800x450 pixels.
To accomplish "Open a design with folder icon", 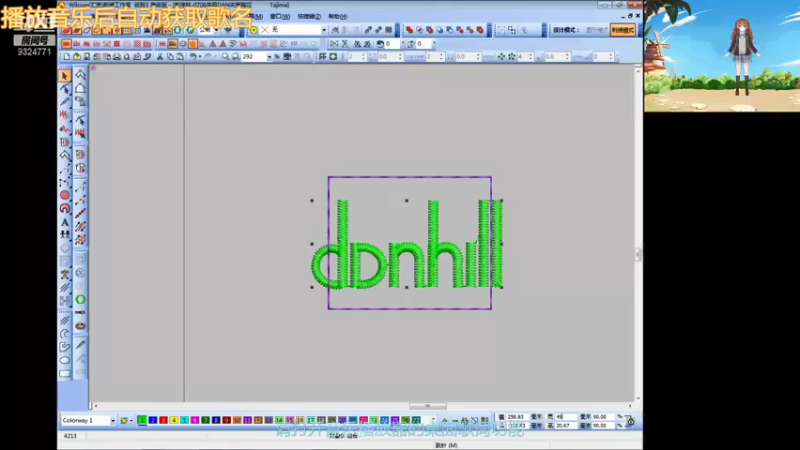I will 77,57.
